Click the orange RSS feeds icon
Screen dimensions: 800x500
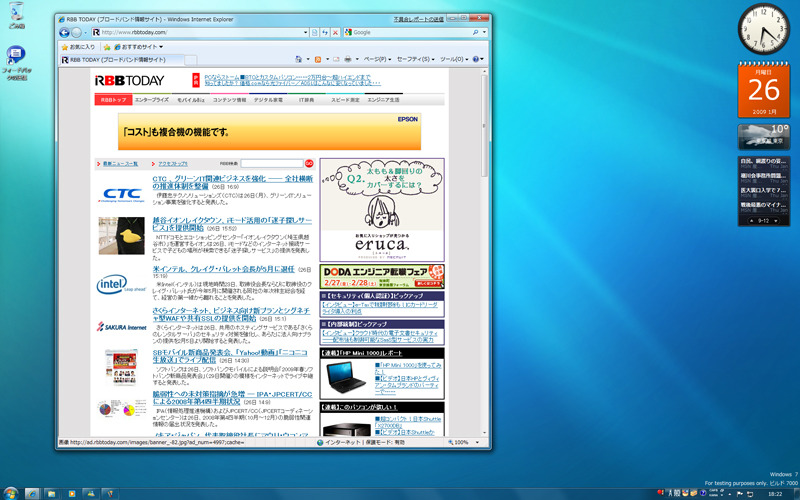pyautogui.click(x=318, y=59)
